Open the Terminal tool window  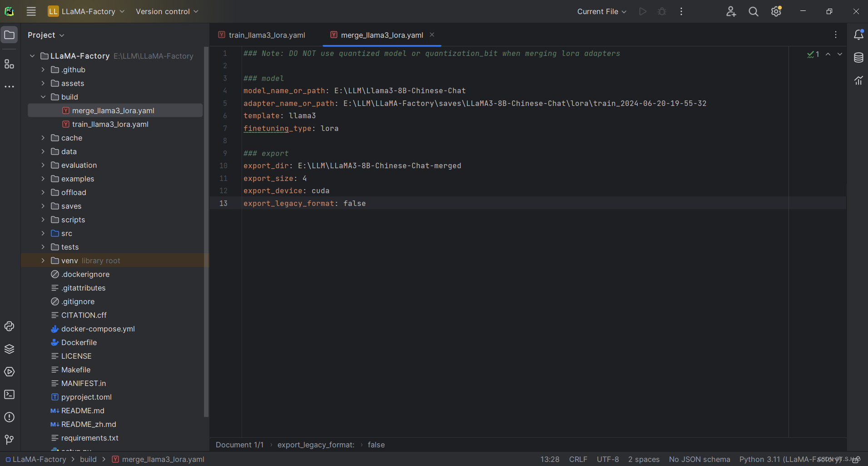point(10,394)
